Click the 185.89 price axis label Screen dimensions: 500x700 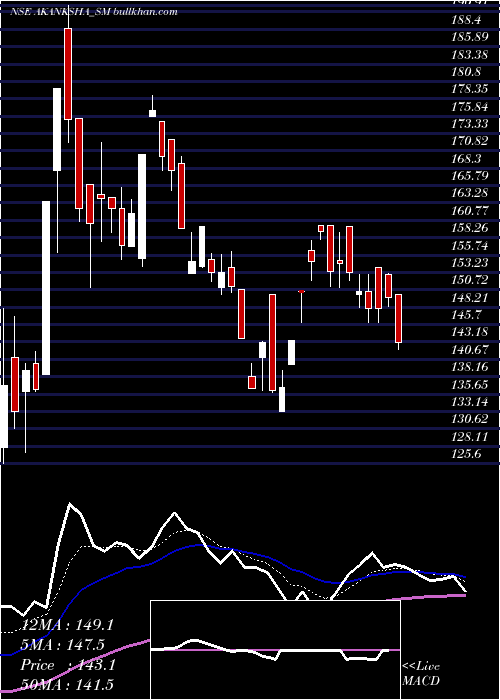[469, 38]
